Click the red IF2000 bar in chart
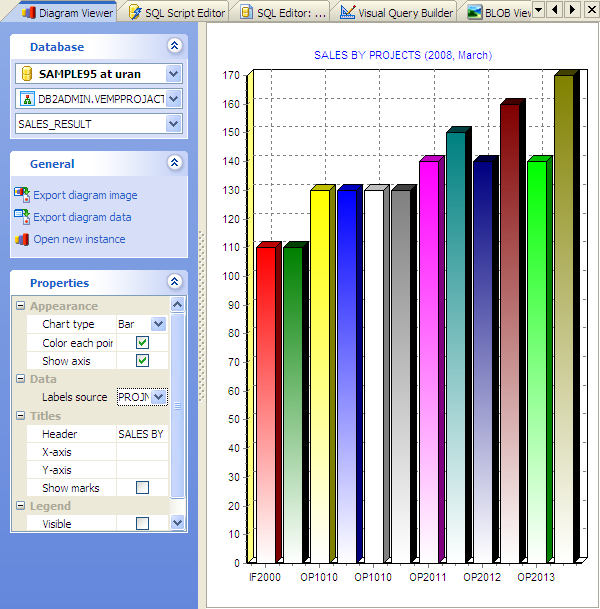 (x=265, y=400)
